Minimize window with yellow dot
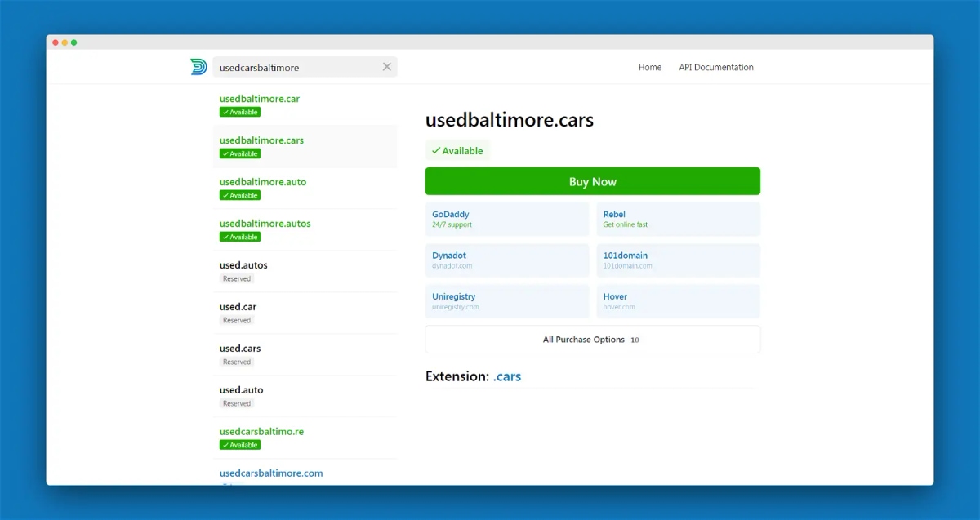The width and height of the screenshot is (980, 520). (65, 42)
